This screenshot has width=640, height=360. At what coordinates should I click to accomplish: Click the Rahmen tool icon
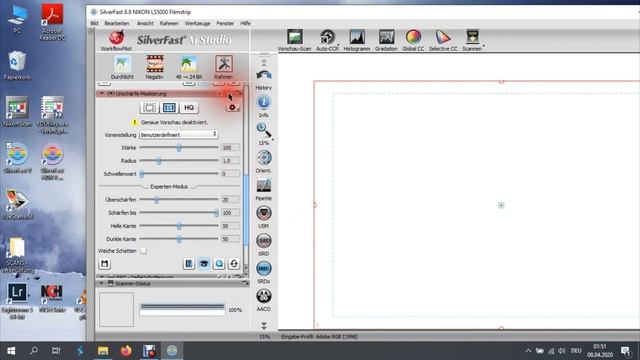coord(224,67)
